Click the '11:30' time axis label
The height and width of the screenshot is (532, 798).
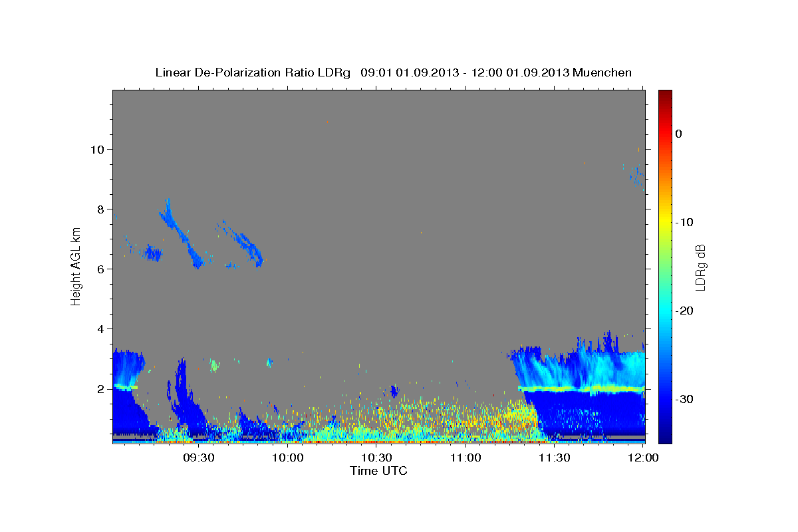click(x=554, y=458)
